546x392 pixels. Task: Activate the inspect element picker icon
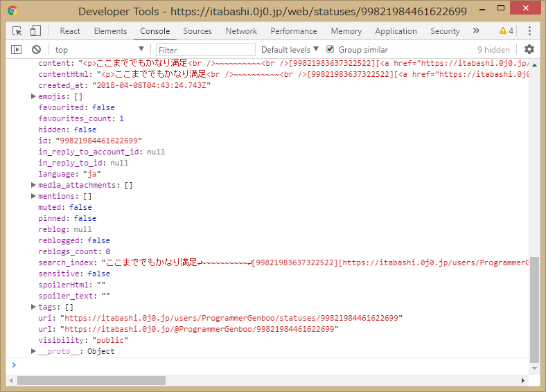click(x=17, y=31)
